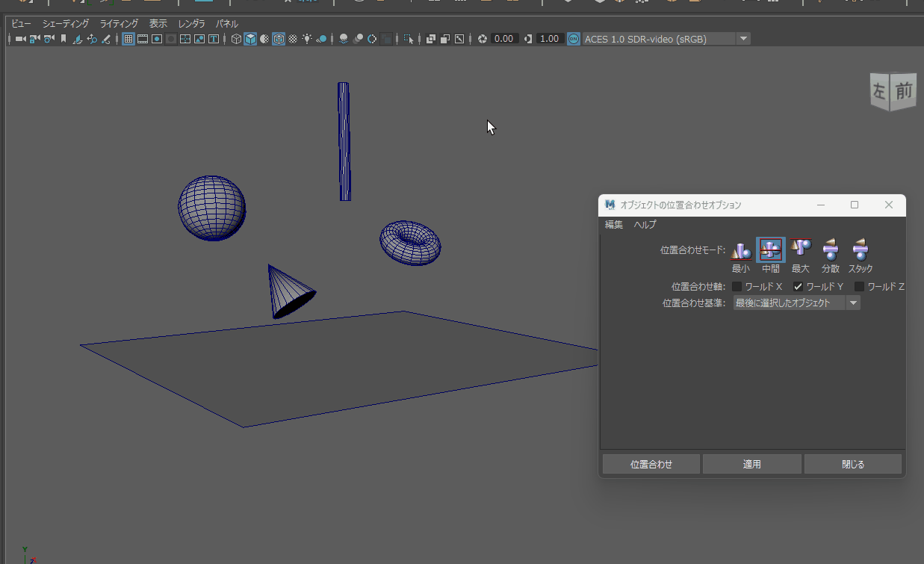Select the 最小 alignment mode icon
Viewport: 924px width, 564px height.
pyautogui.click(x=740, y=250)
